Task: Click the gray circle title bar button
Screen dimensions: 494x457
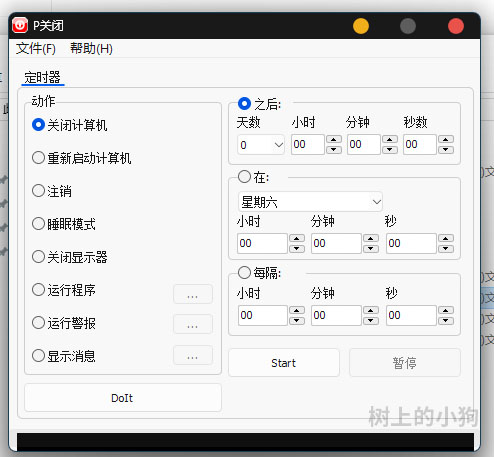Action: click(x=408, y=26)
